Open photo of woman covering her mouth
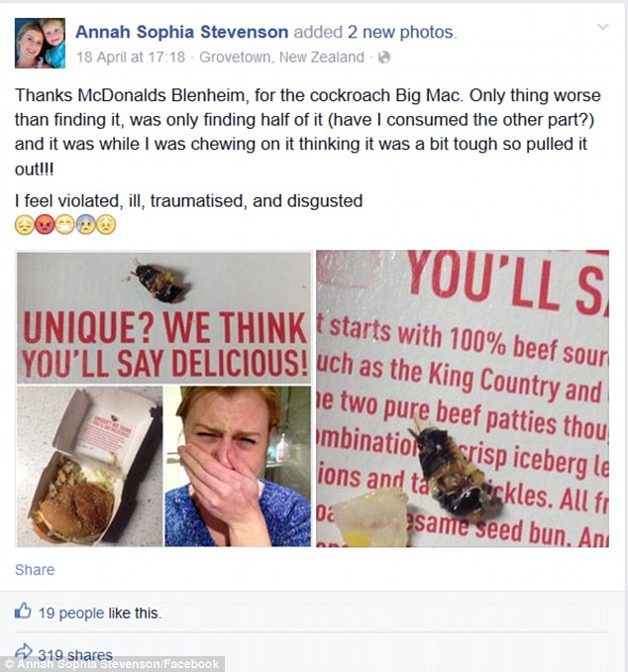628x672 pixels. pyautogui.click(x=237, y=466)
